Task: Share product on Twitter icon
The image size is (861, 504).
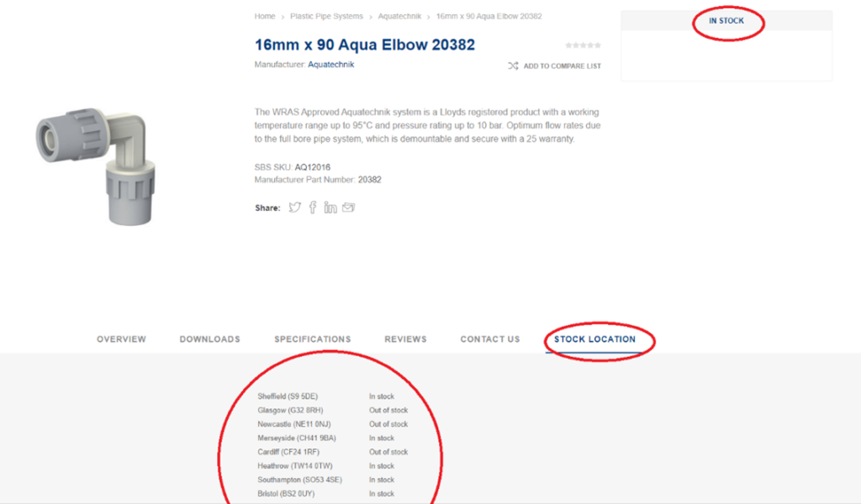Action: [295, 207]
